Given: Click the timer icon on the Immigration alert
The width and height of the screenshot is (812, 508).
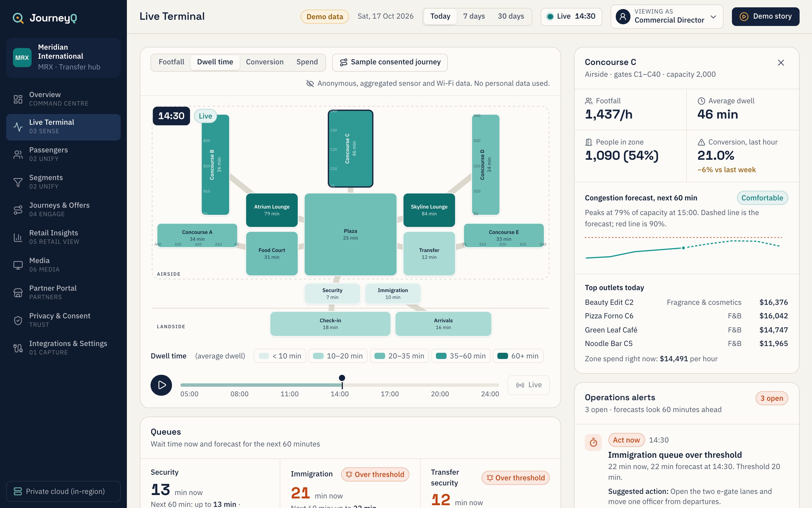Looking at the screenshot, I should (x=593, y=443).
